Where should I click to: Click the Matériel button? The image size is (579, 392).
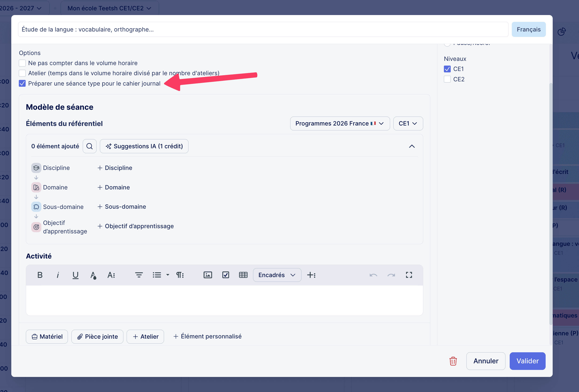coord(47,337)
